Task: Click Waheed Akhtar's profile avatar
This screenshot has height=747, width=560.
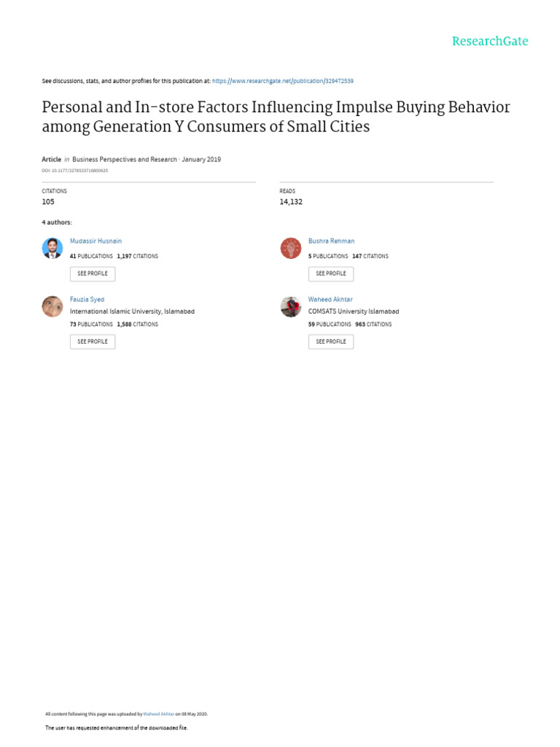Action: 291,306
